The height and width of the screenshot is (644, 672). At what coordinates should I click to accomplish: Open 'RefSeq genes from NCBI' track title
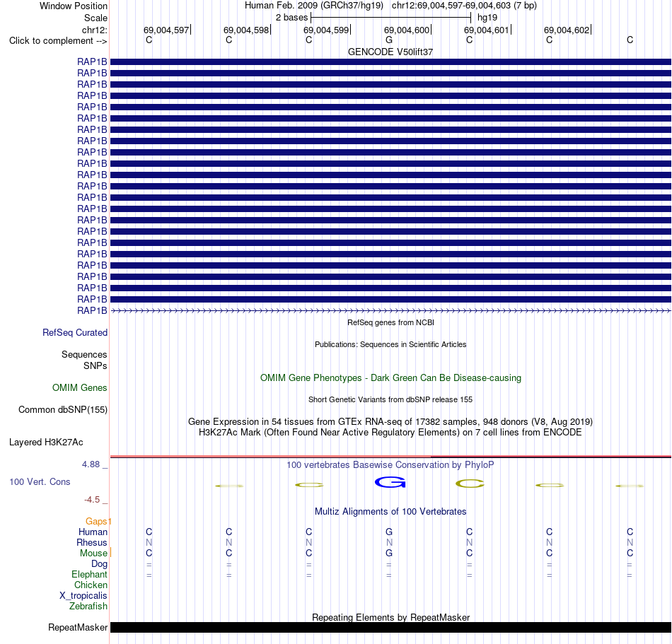pyautogui.click(x=390, y=322)
